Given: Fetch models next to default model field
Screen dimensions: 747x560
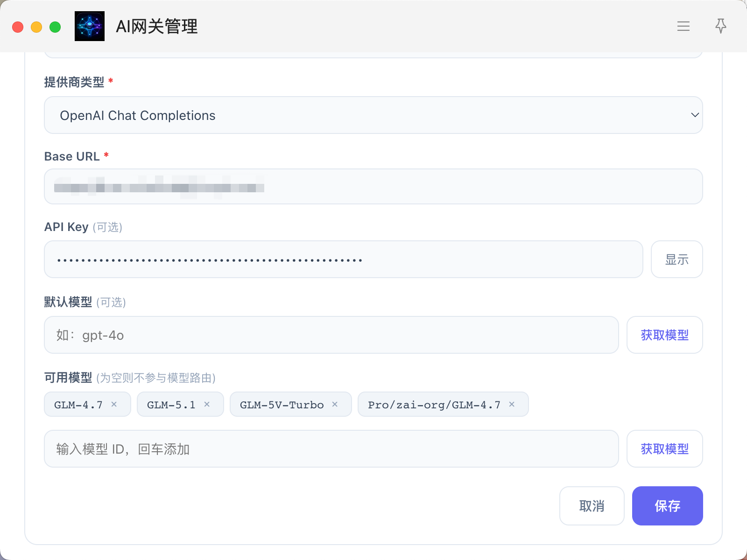Looking at the screenshot, I should tap(665, 335).
